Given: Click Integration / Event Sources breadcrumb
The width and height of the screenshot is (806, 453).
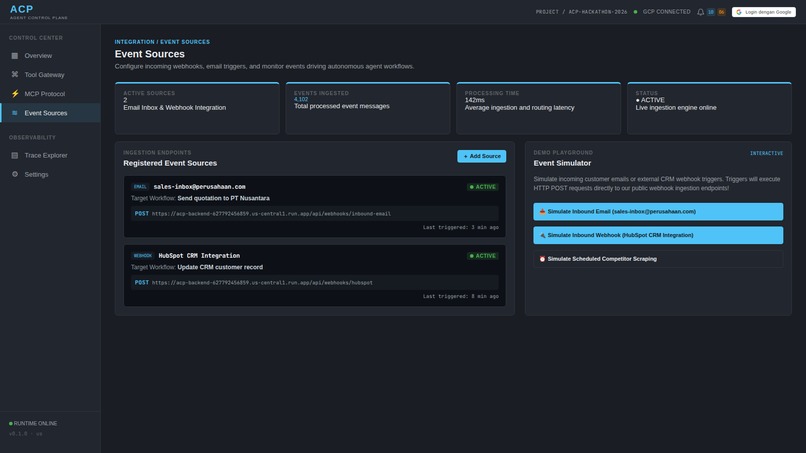Looking at the screenshot, I should (162, 42).
